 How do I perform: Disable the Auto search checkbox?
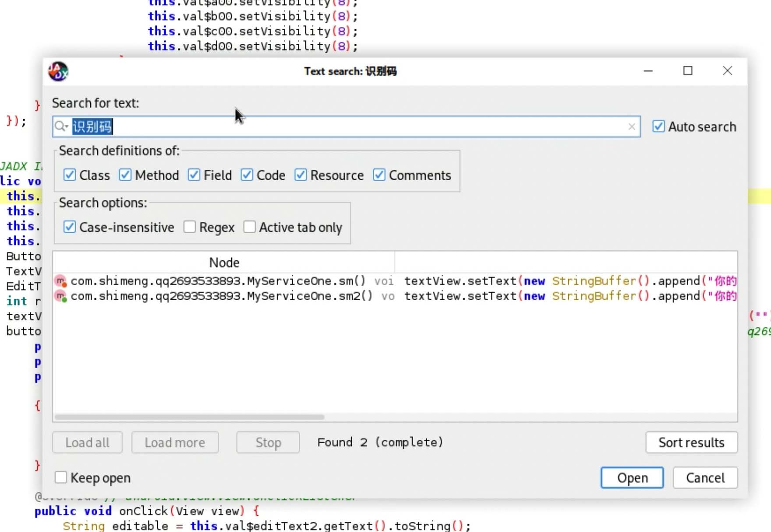tap(658, 127)
